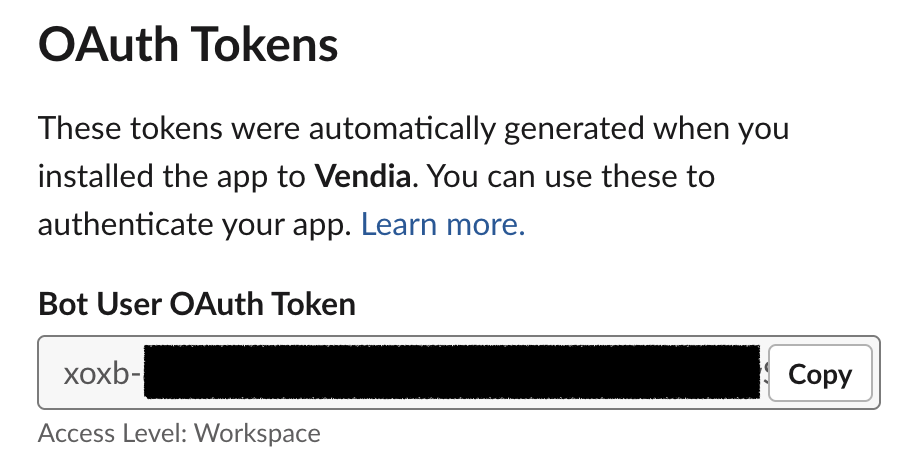Click the text 'installed the app to'
908x468 pixels.
click(170, 177)
